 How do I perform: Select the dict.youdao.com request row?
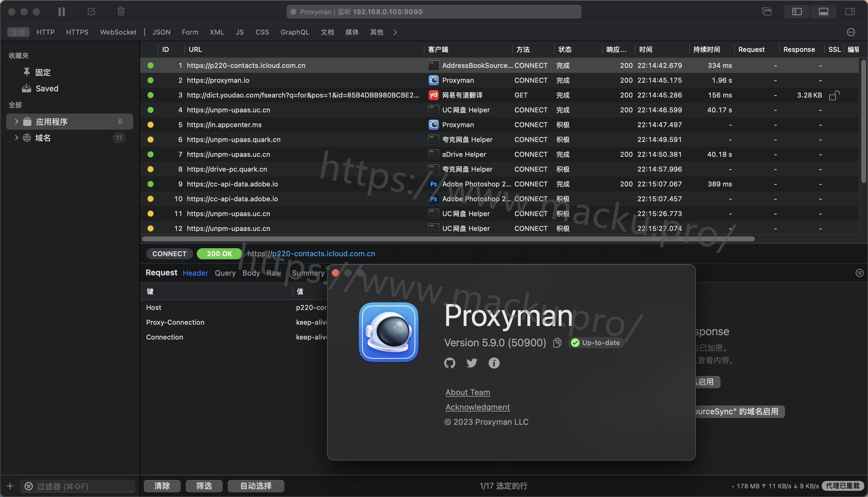[499, 95]
